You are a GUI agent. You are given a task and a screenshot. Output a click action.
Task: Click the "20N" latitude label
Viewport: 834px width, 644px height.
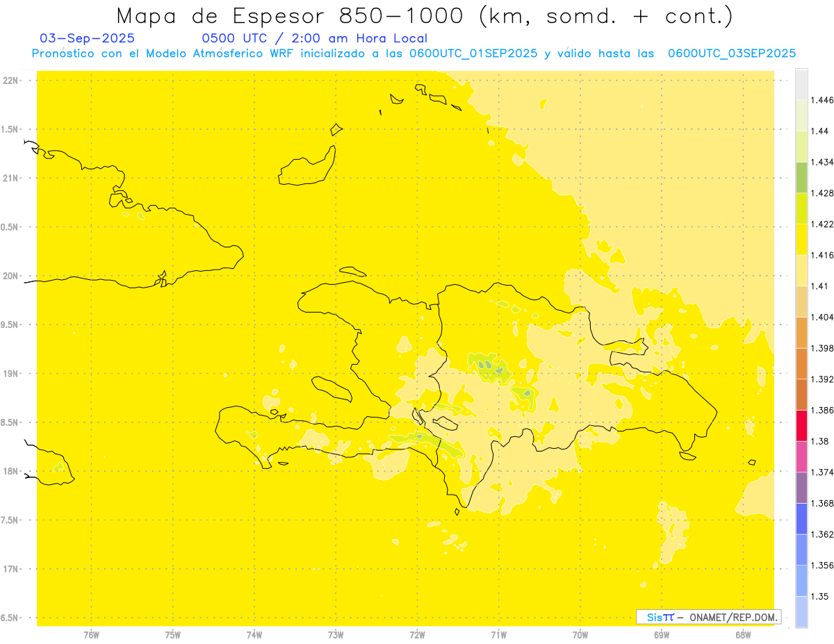[10, 276]
